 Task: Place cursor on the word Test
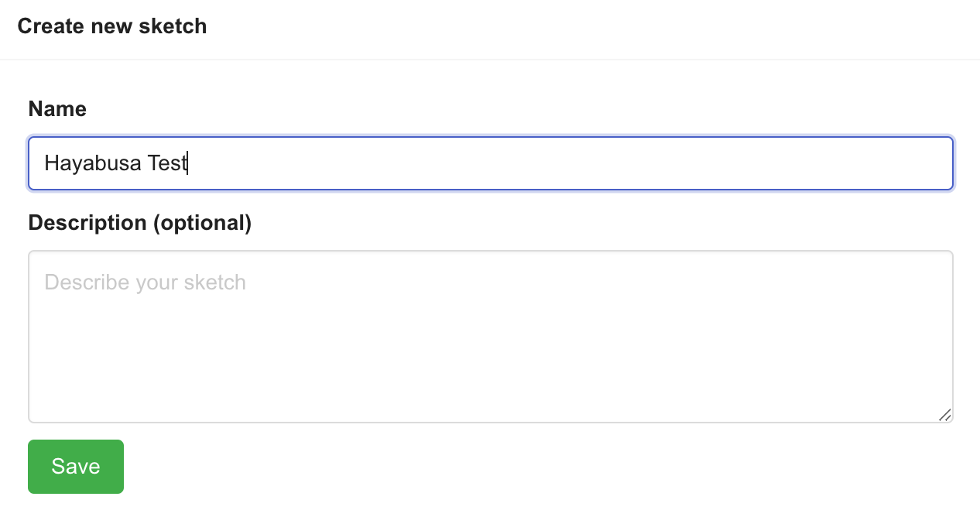point(167,163)
